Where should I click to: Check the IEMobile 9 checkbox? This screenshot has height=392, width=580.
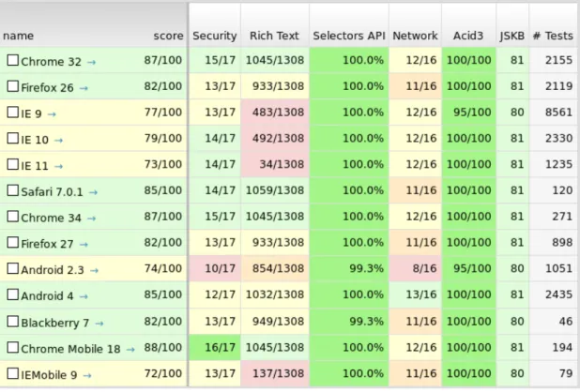(12, 373)
